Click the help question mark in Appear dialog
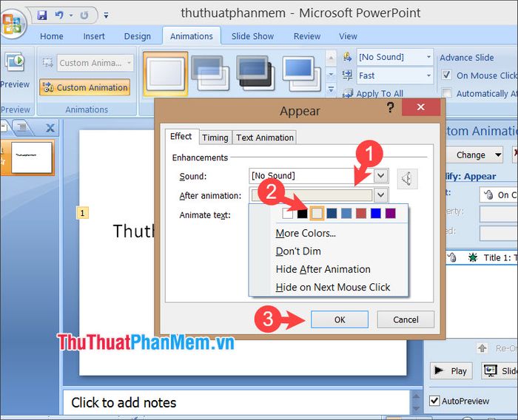 390,107
